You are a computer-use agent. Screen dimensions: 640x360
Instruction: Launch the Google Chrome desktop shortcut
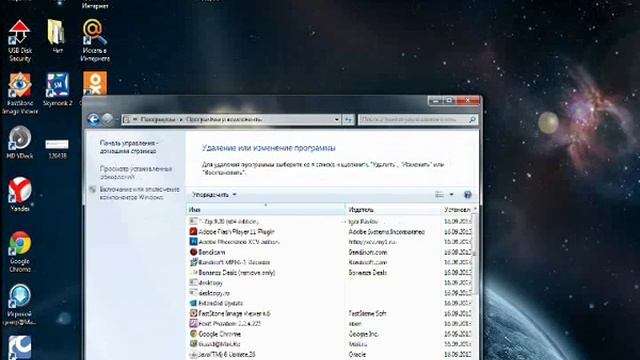click(19, 252)
